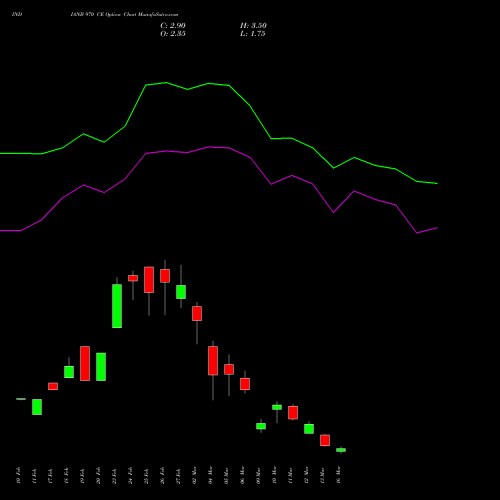Viewport: 500px width, 500px height.
Task: Select the green candle above 11 Feb
Action: coord(37,407)
